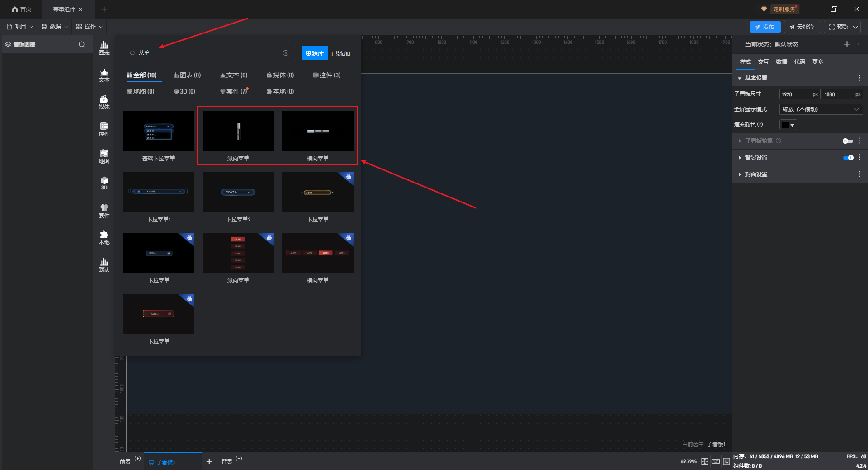Open the 预览 options dropdown arrow
The width and height of the screenshot is (868, 470).
click(x=855, y=27)
